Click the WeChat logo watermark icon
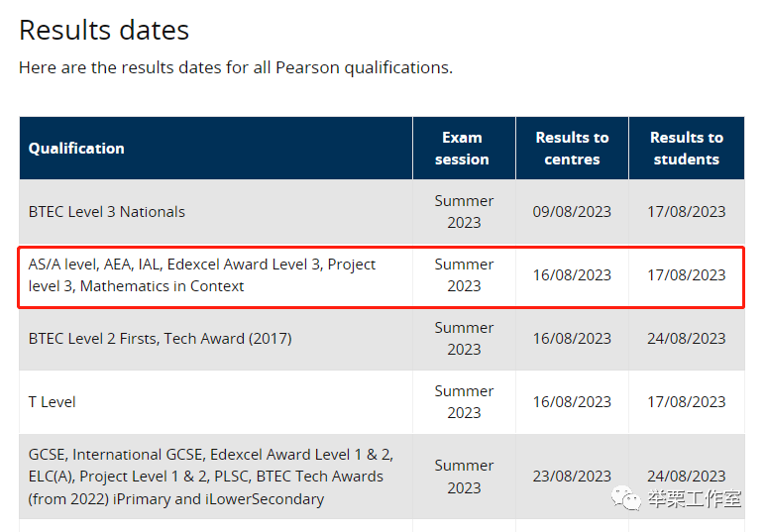Image resolution: width=766 pixels, height=532 pixels. click(x=626, y=498)
